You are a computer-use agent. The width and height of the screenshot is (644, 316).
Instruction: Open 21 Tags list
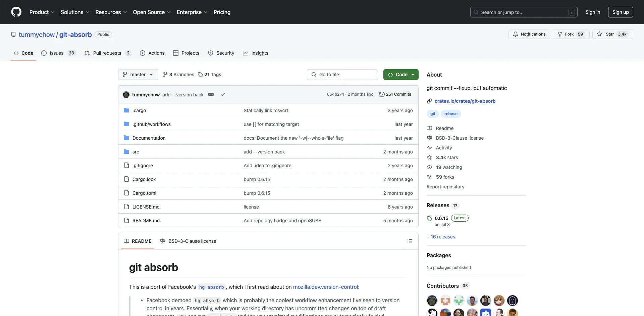pos(210,75)
